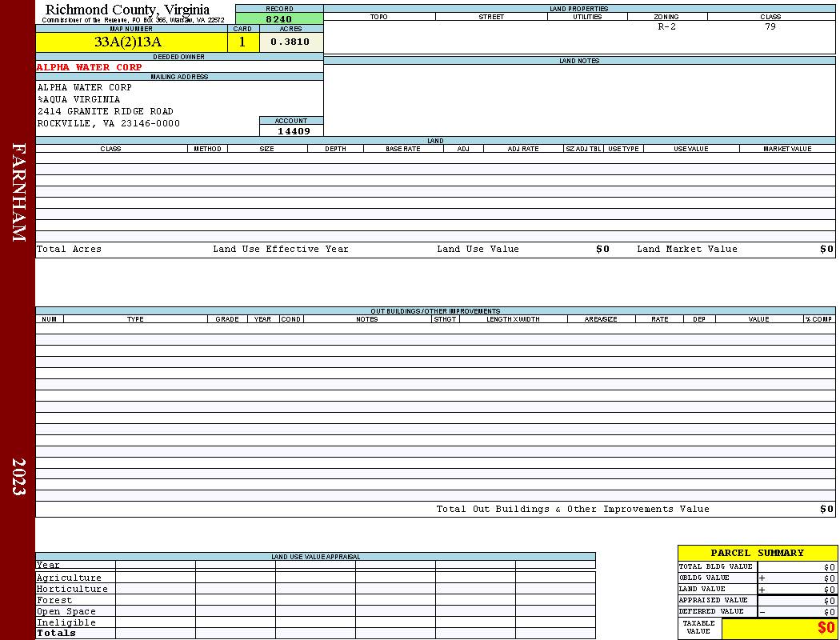840x640 pixels.
Task: Click the DEEDED OWNER header bar
Action: [179, 57]
